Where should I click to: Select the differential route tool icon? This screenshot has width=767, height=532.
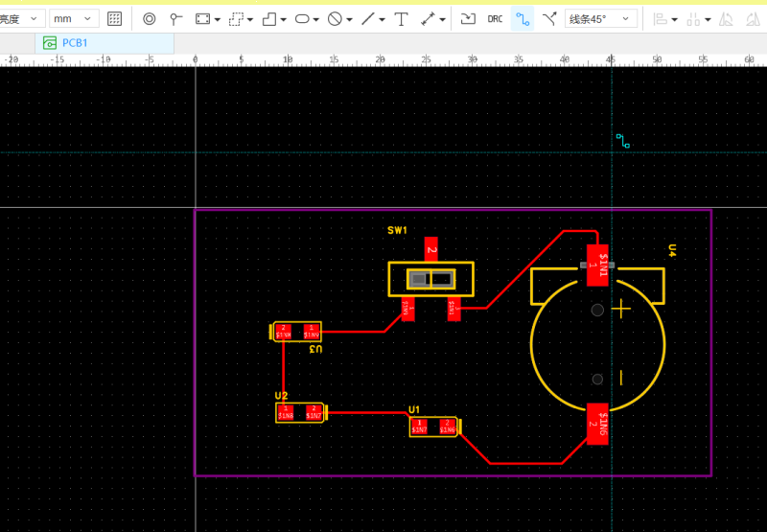[549, 18]
